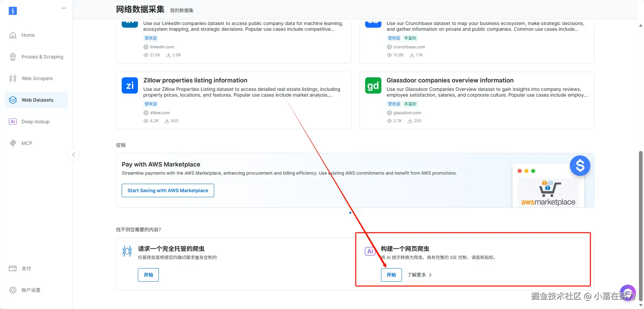The height and width of the screenshot is (309, 644).
Task: Click the 构建一个网页爬虫 heading
Action: click(x=405, y=249)
